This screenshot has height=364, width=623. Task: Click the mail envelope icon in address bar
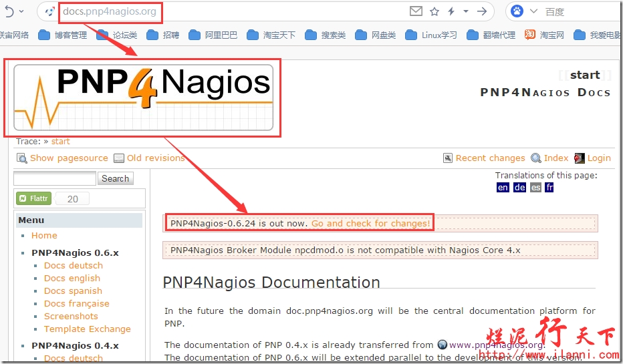pyautogui.click(x=416, y=11)
